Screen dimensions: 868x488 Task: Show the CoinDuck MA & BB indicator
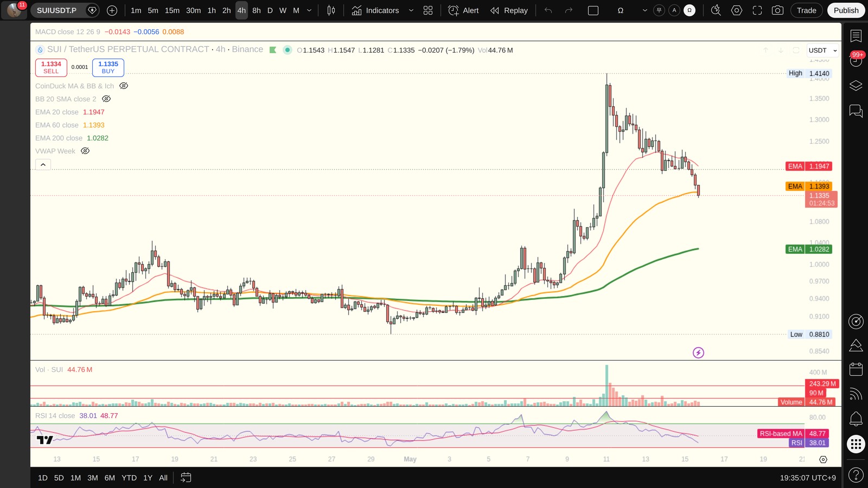pyautogui.click(x=124, y=86)
